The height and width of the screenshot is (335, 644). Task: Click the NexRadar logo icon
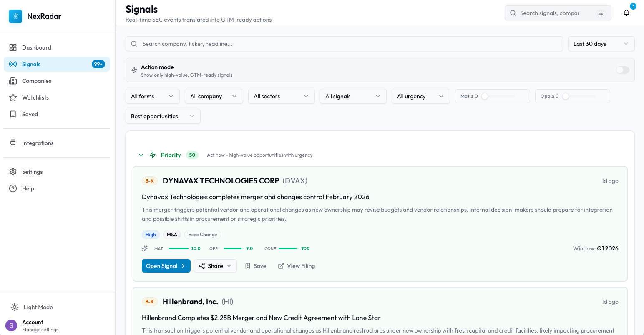click(15, 16)
